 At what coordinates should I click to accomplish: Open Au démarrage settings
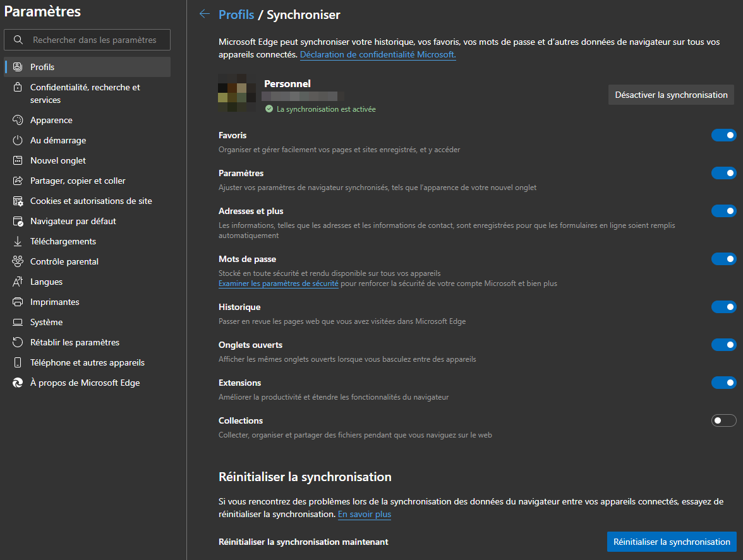tap(87, 141)
